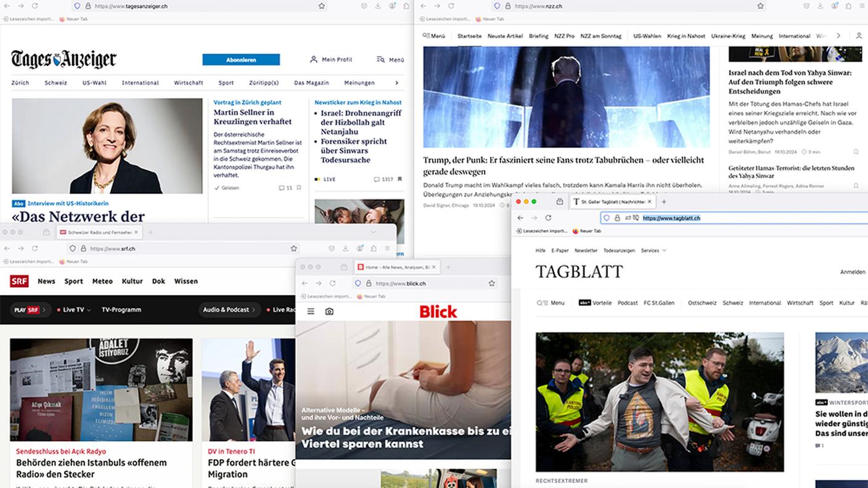Click the camera icon on Blick
The image size is (868, 488).
point(329,312)
